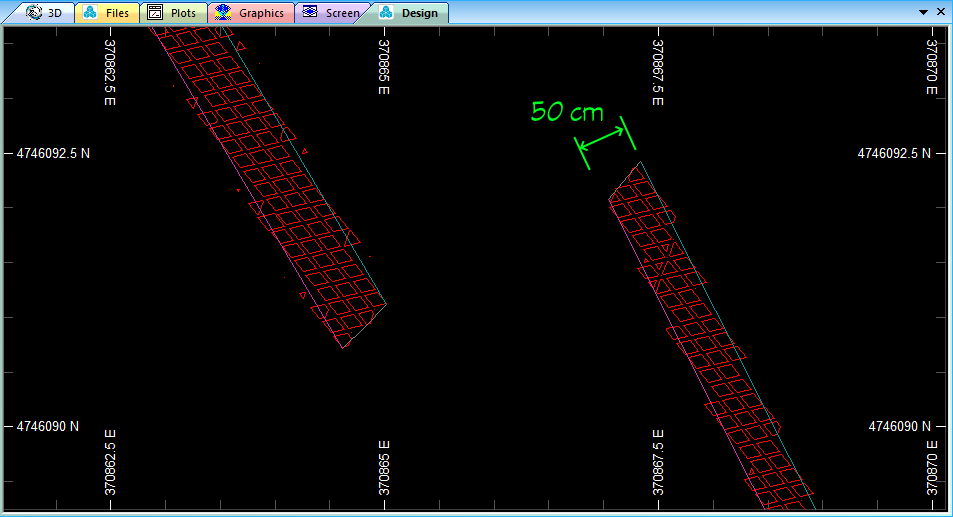
Task: Close the active view with X button
Action: coord(939,11)
